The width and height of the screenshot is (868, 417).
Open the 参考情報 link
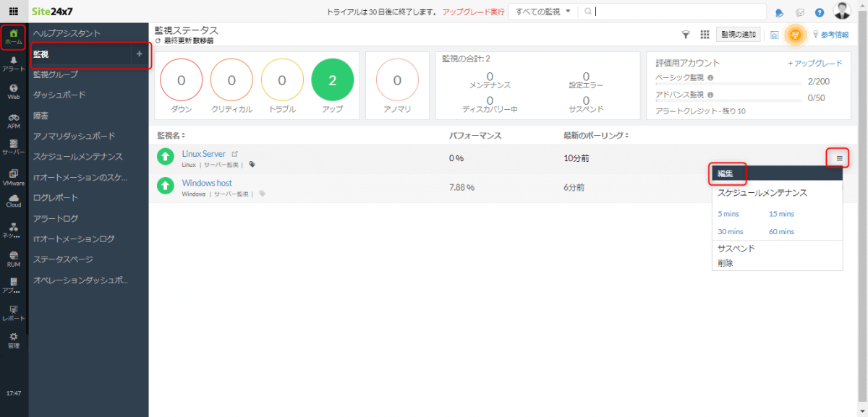point(835,35)
